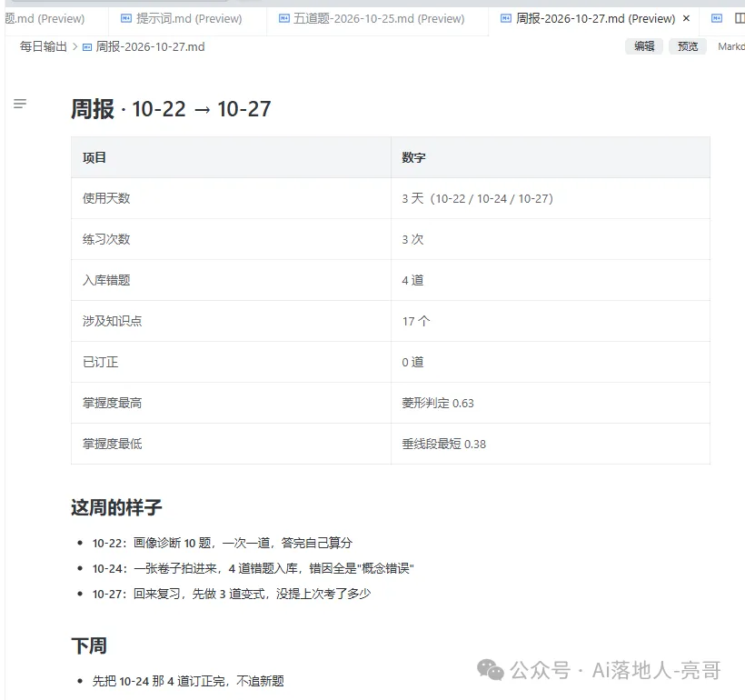This screenshot has width=745, height=700.
Task: Switch to the 提示词.md (Preview) tab
Action: click(x=187, y=18)
